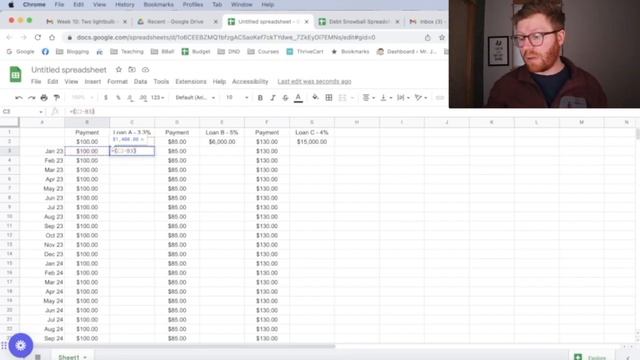Select column B header

coord(87,122)
